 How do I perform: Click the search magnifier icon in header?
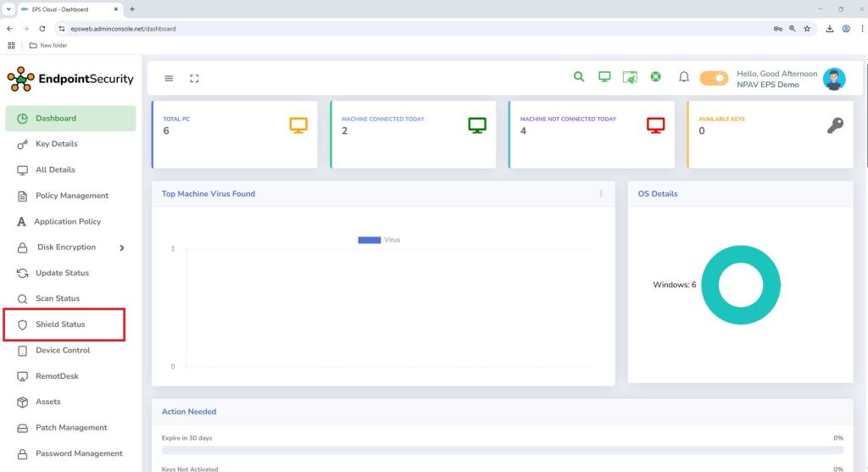click(579, 77)
